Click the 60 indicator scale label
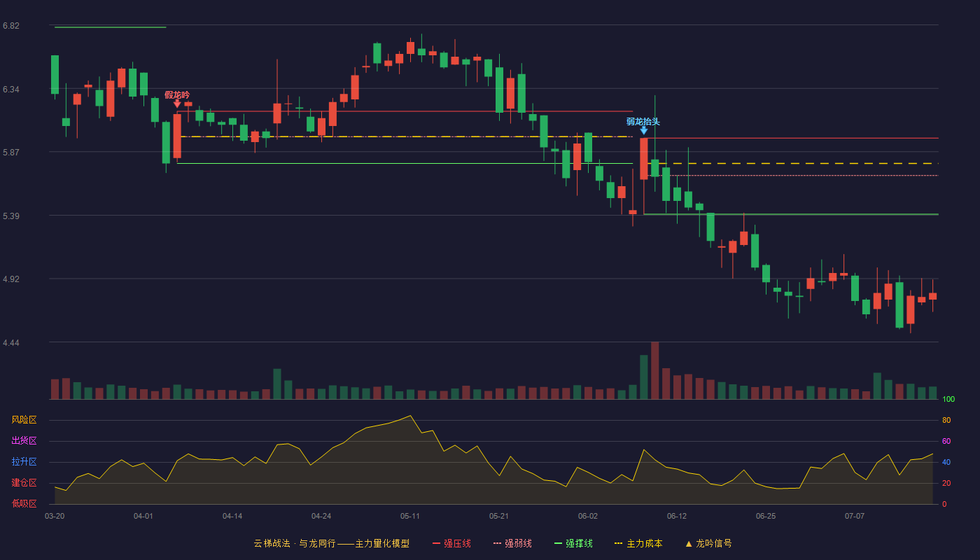The height and width of the screenshot is (560, 980). pos(946,441)
